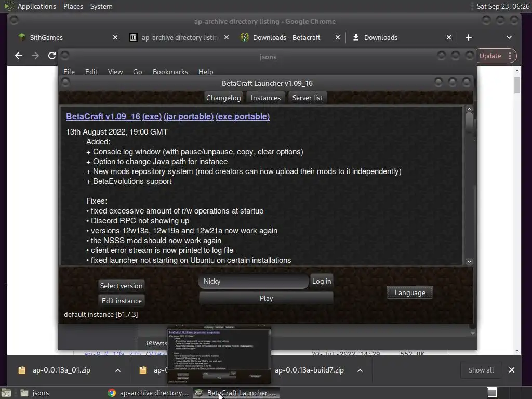Open the View menu in jsons window
Screen dimensions: 532x399
pos(115,72)
